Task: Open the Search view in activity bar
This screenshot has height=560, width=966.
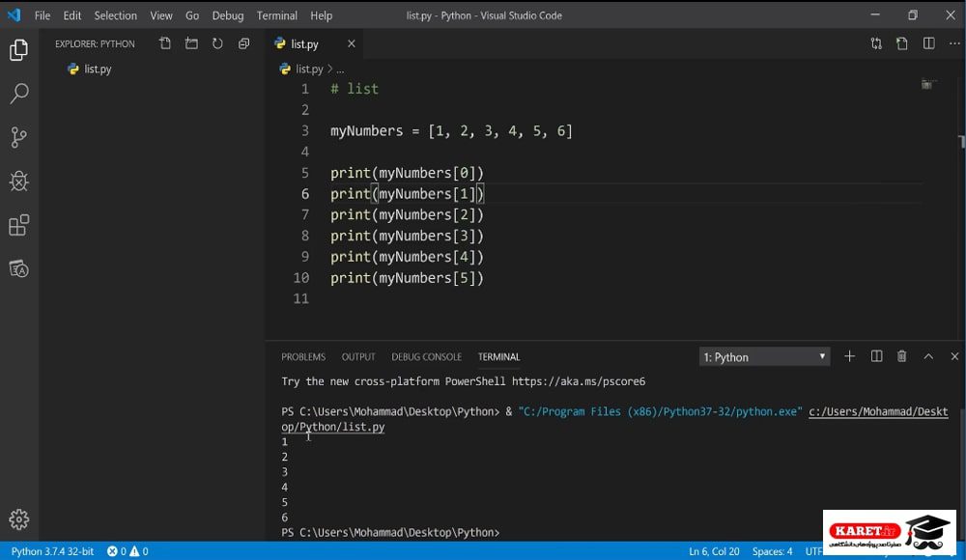Action: tap(19, 94)
